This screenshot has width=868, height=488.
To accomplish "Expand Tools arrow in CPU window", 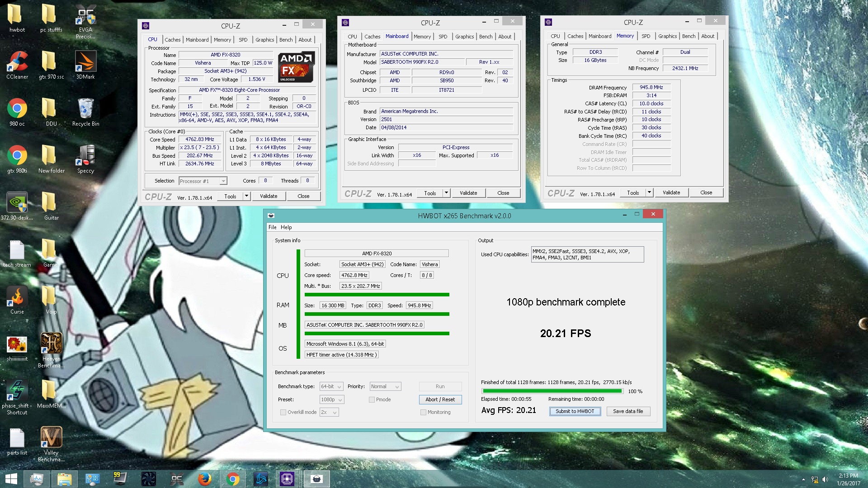I will pyautogui.click(x=246, y=196).
